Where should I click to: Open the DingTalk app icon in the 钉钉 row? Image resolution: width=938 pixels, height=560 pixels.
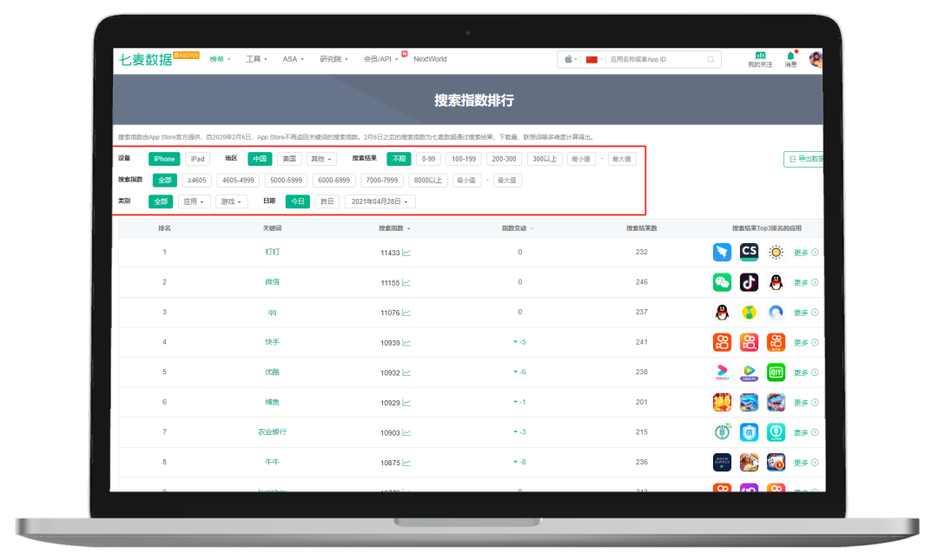point(722,252)
